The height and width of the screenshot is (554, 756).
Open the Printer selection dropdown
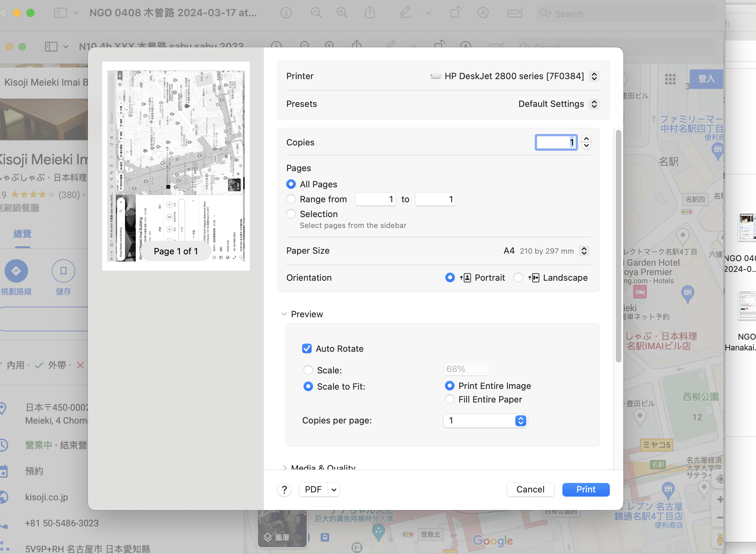pyautogui.click(x=594, y=76)
